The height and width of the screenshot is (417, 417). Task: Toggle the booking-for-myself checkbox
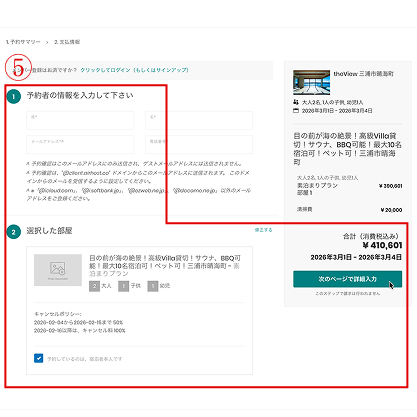pos(39,358)
